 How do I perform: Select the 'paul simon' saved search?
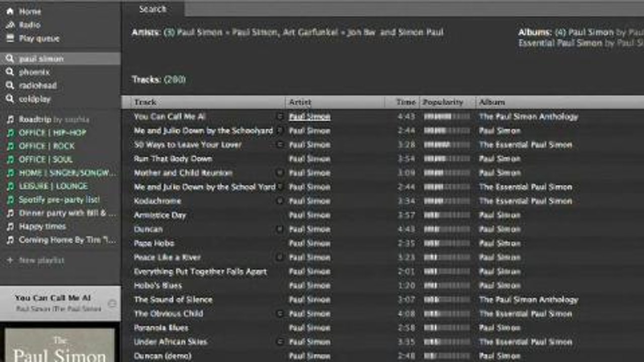click(x=60, y=59)
